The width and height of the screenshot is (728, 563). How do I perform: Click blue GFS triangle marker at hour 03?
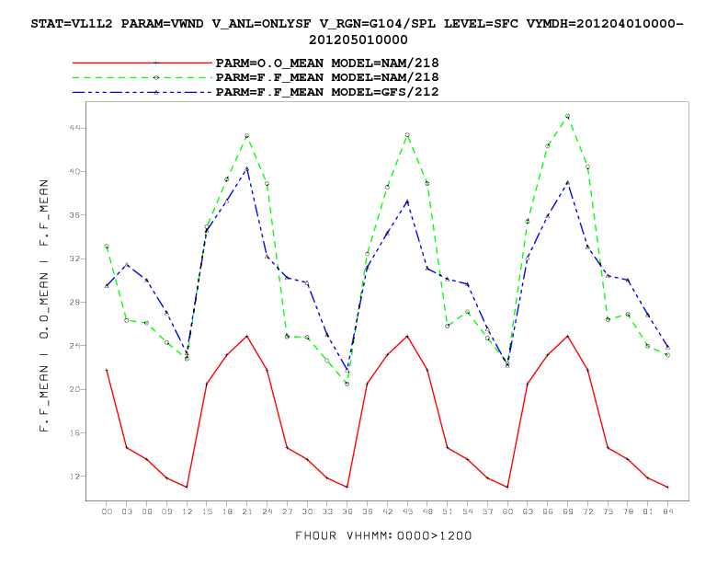point(127,265)
